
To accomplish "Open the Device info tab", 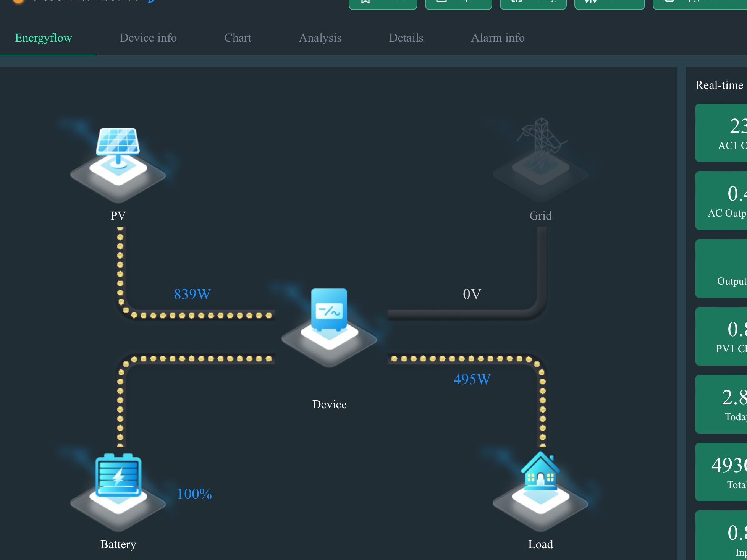I will (x=148, y=38).
